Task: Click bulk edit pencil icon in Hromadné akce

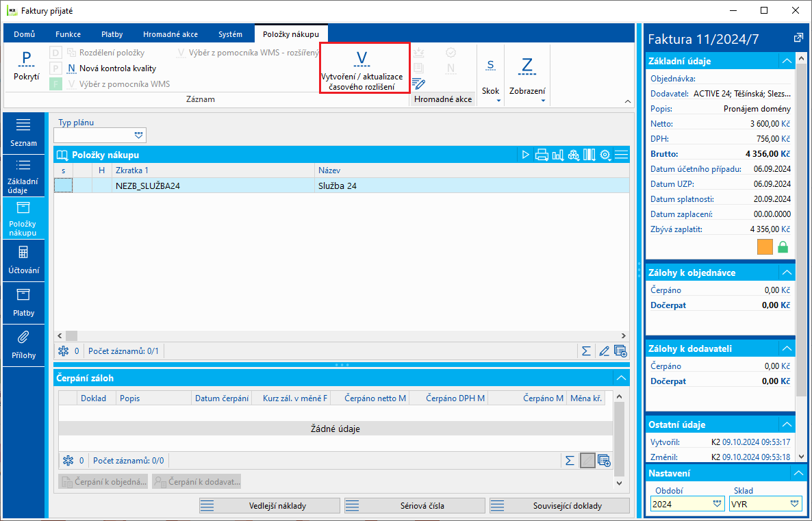Action: tap(418, 84)
